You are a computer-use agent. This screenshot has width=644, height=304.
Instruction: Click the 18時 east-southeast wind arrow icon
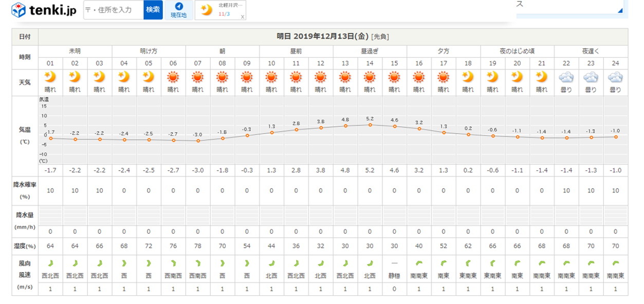tap(468, 263)
